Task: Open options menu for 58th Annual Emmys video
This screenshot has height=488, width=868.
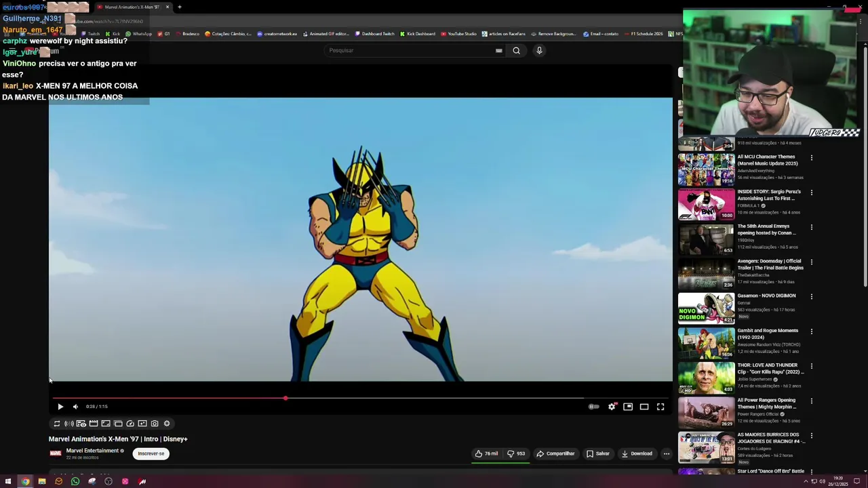Action: coord(812,227)
